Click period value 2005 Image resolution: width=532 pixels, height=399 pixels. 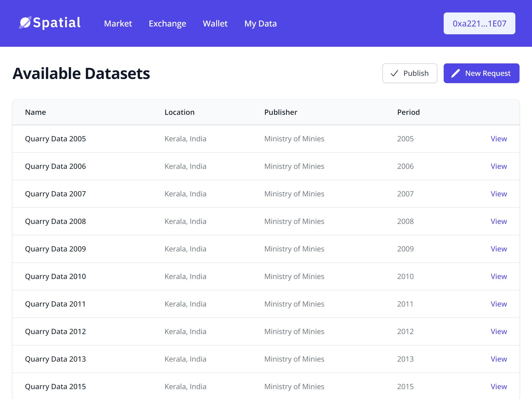click(x=405, y=139)
